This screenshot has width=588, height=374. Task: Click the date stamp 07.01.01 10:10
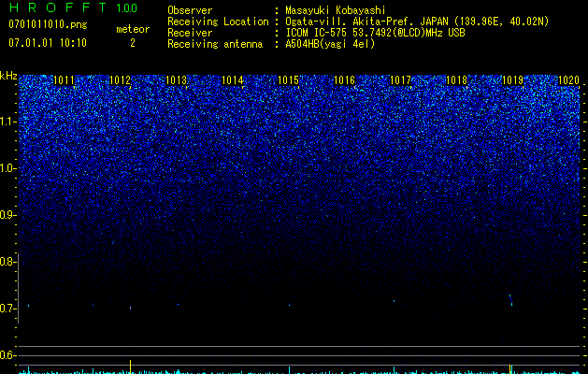(48, 43)
